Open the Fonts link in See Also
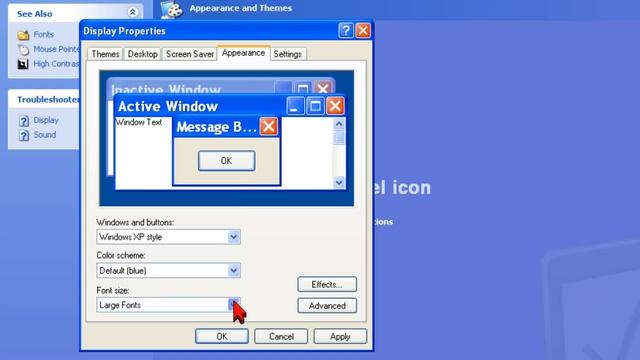The image size is (640, 360). click(x=44, y=35)
